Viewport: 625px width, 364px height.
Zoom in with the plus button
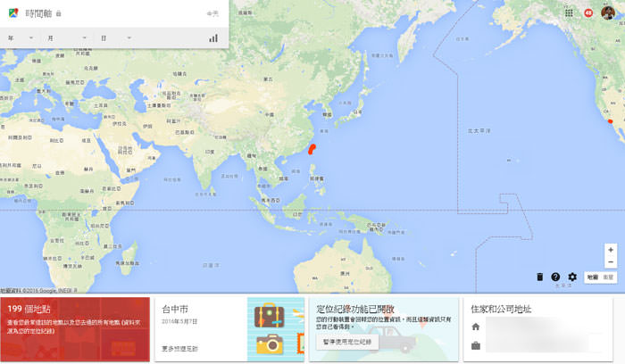point(611,250)
